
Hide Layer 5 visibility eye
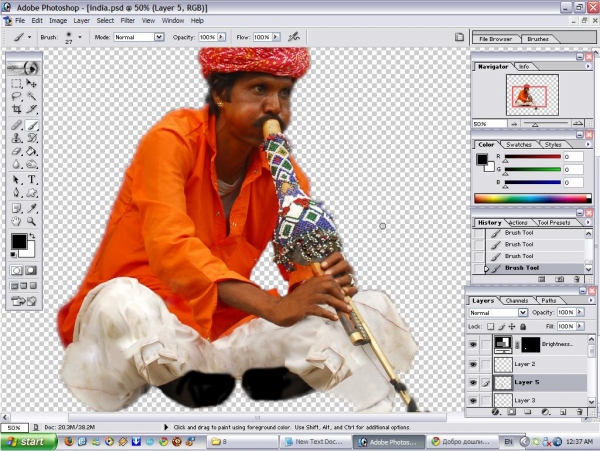(x=473, y=383)
